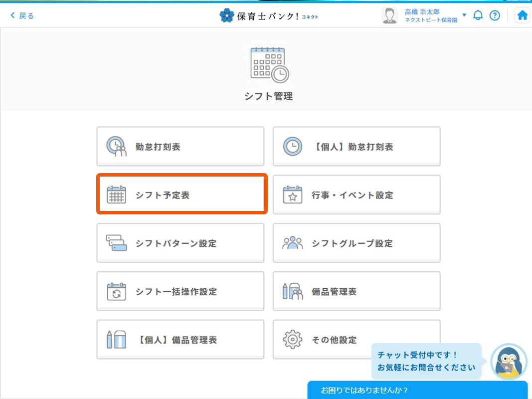Click the highlighted シフト予定表 button
This screenshot has width=532, height=399.
[x=181, y=194]
